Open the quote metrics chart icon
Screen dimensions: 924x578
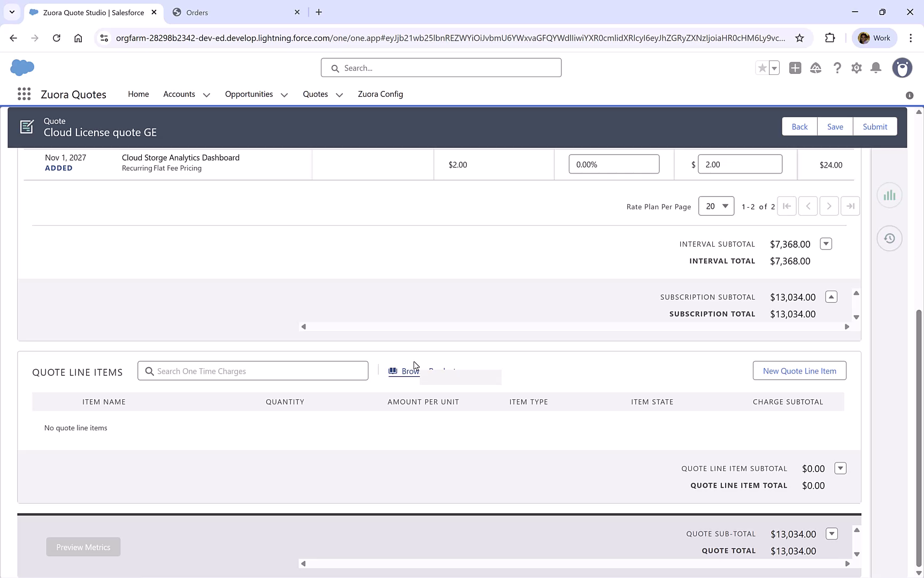click(889, 195)
